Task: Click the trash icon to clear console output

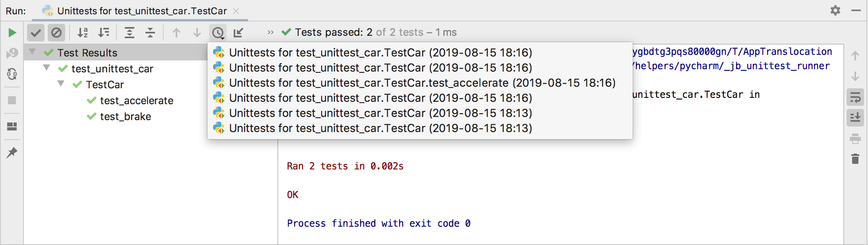Action: pyautogui.click(x=855, y=159)
